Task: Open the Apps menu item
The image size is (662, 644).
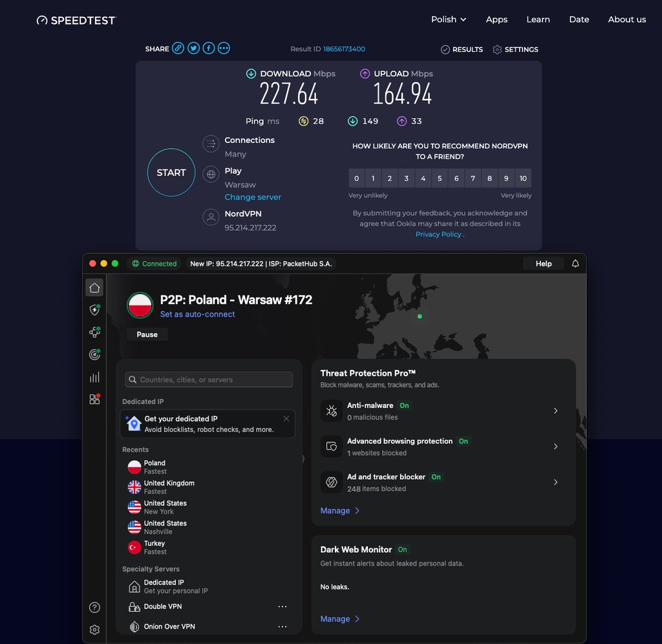Action: pos(496,19)
